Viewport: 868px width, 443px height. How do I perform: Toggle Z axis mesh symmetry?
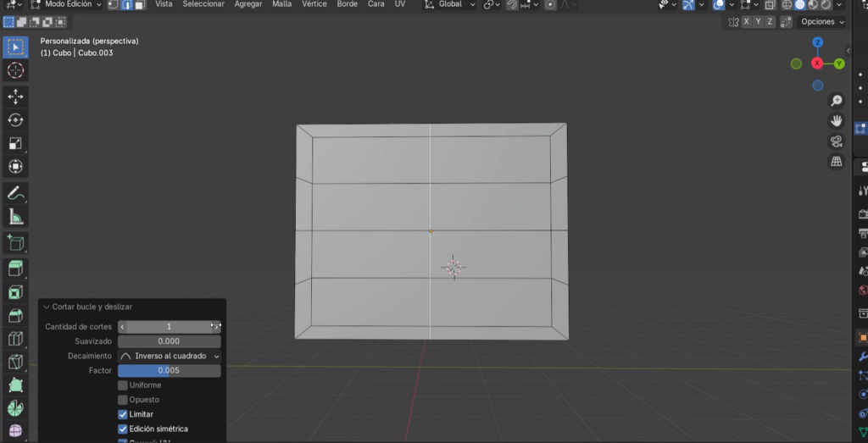[x=770, y=21]
